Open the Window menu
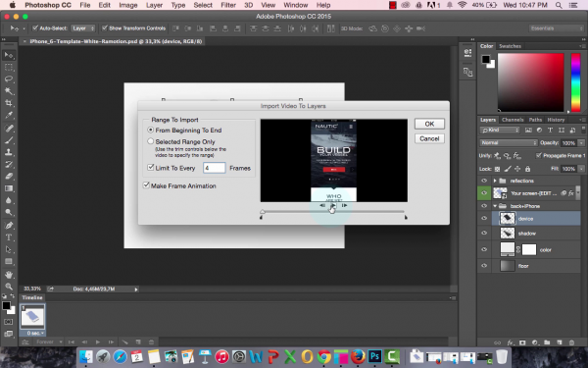Viewport: 588px width, 368px height. (x=296, y=5)
